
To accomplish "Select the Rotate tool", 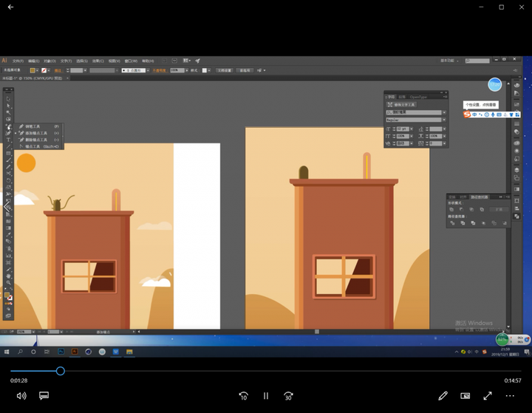I will tap(8, 180).
